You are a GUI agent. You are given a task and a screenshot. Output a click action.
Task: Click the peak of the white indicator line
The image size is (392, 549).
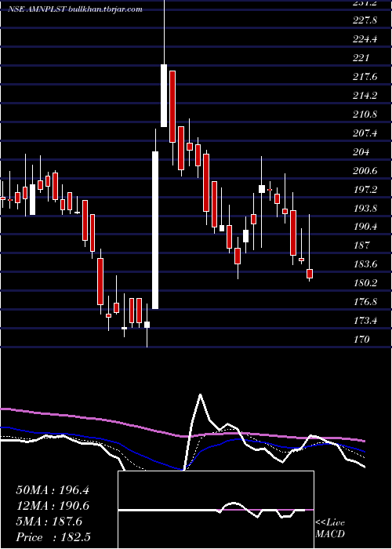click(x=200, y=394)
